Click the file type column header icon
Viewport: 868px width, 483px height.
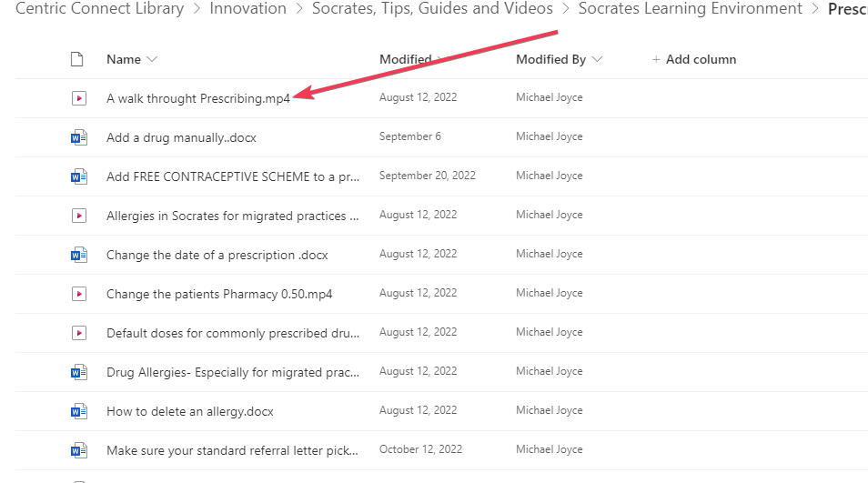77,59
